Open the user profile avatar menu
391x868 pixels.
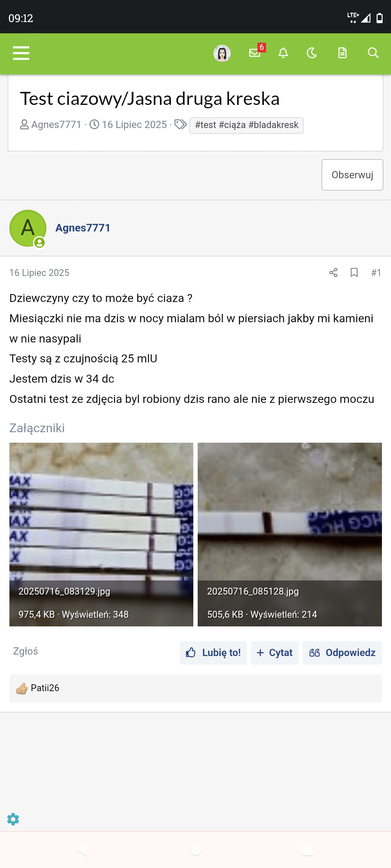click(222, 54)
